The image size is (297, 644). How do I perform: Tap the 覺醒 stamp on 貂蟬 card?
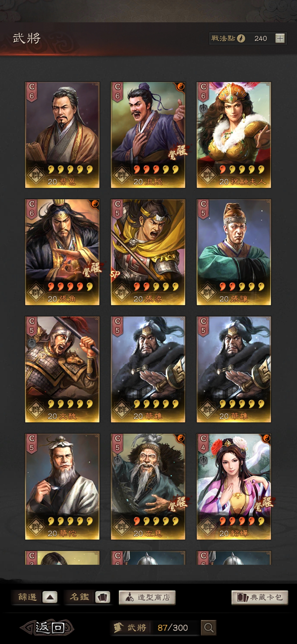click(263, 503)
